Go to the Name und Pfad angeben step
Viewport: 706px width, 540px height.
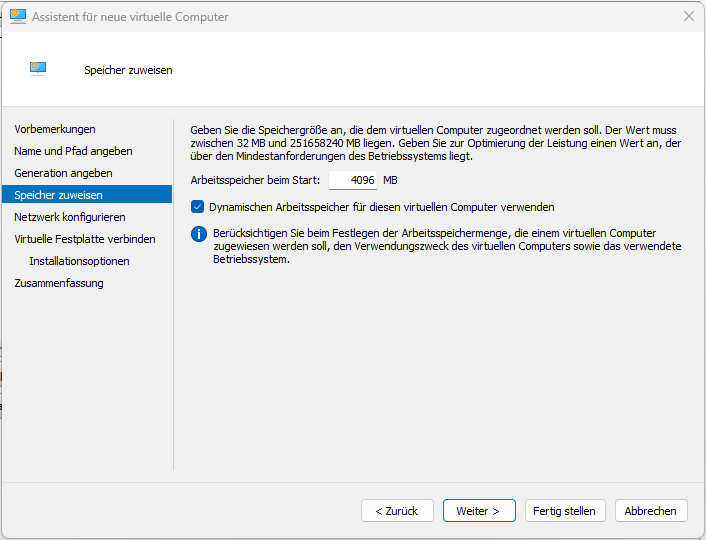pos(73,151)
